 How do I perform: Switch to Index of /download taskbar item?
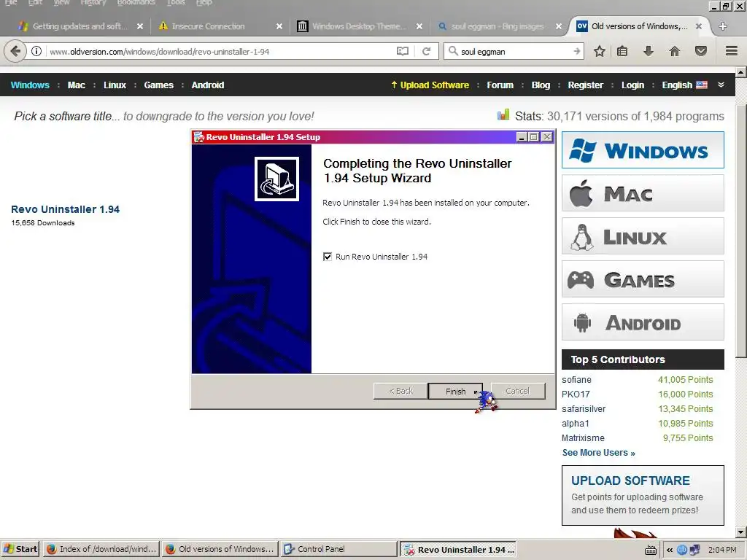[x=101, y=549]
